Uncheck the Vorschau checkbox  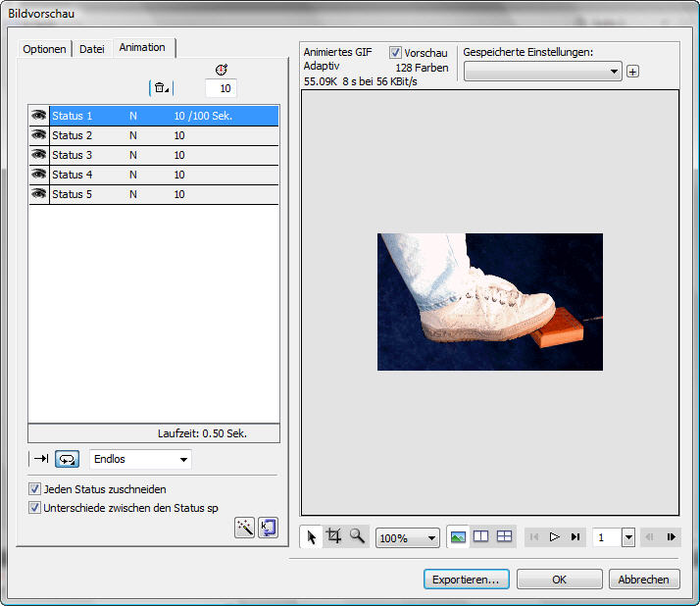tap(395, 52)
